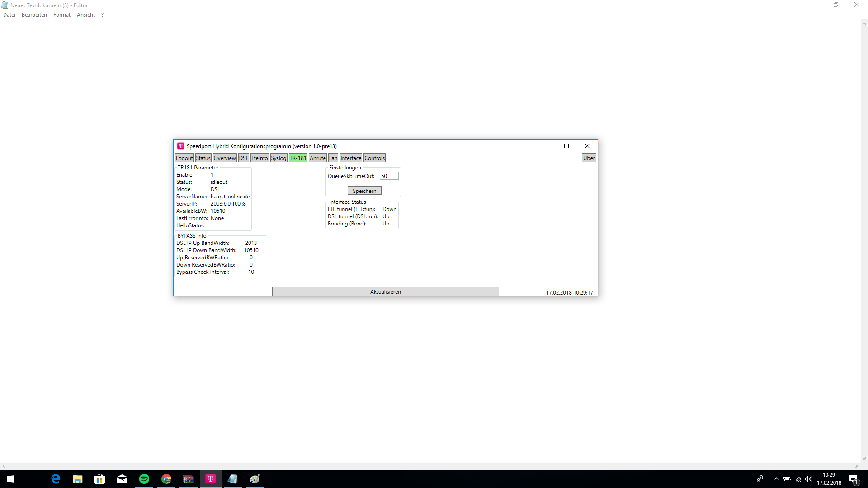Switch to the Anrufe tab
This screenshot has height=488, width=868.
(318, 158)
